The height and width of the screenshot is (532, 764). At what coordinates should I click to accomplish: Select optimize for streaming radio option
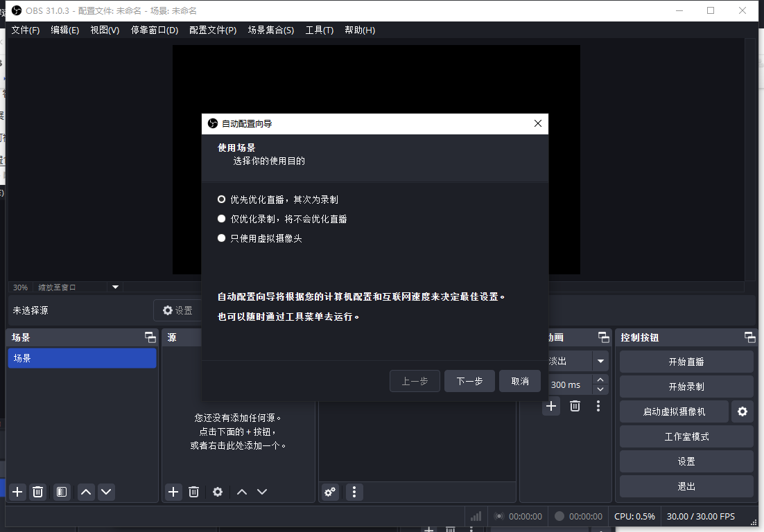[222, 199]
